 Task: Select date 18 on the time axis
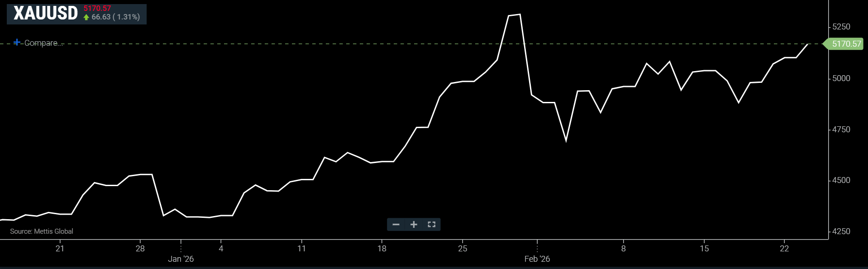pyautogui.click(x=382, y=249)
